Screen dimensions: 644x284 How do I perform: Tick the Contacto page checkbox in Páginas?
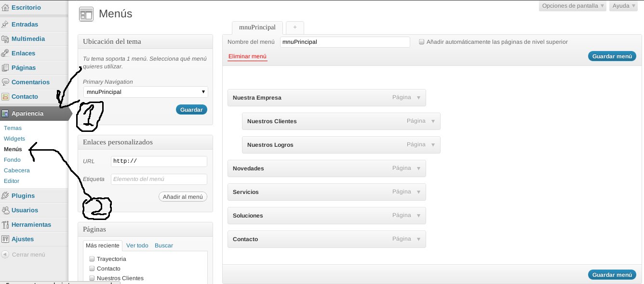pyautogui.click(x=92, y=269)
